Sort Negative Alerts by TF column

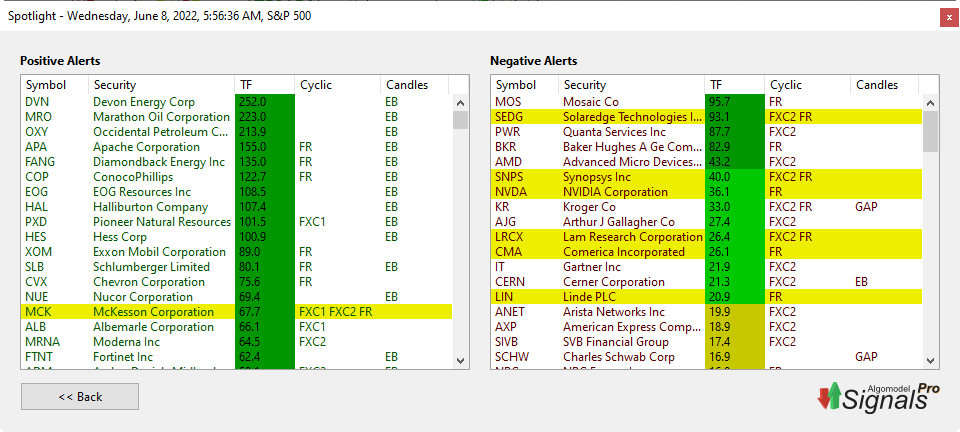pyautogui.click(x=735, y=85)
